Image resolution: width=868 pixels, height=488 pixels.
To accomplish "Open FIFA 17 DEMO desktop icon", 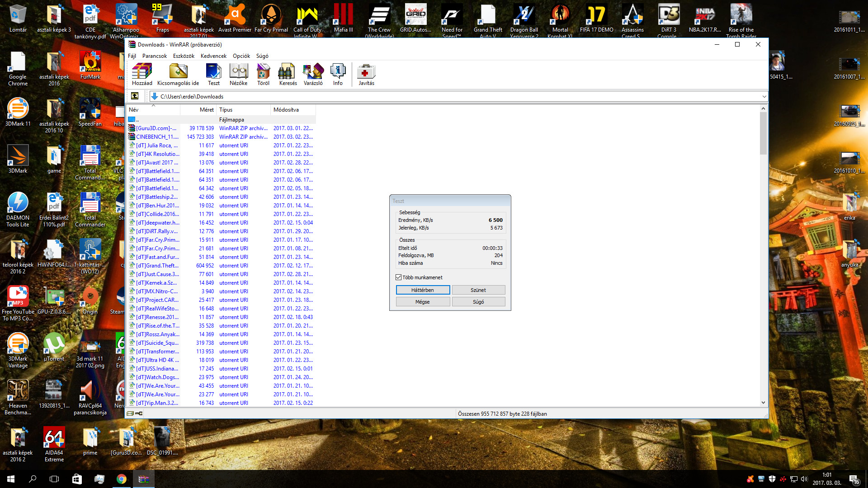I will pyautogui.click(x=596, y=19).
